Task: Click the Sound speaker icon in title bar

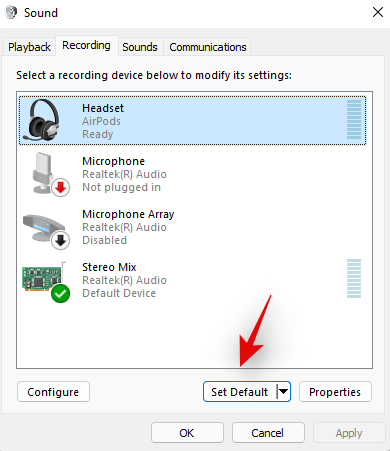Action: (x=11, y=13)
